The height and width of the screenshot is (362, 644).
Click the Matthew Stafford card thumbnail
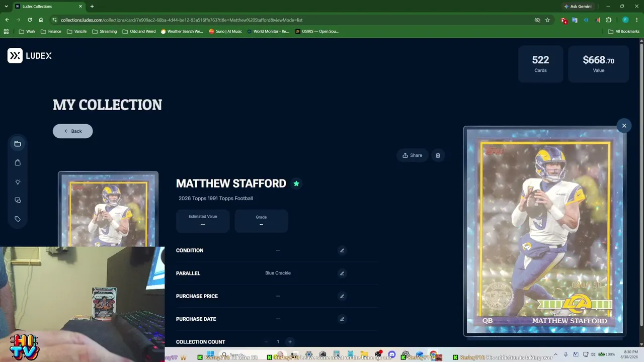pos(108,209)
